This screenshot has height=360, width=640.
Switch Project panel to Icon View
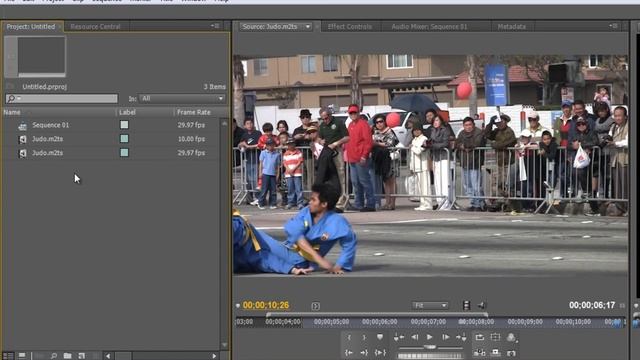[x=22, y=356]
